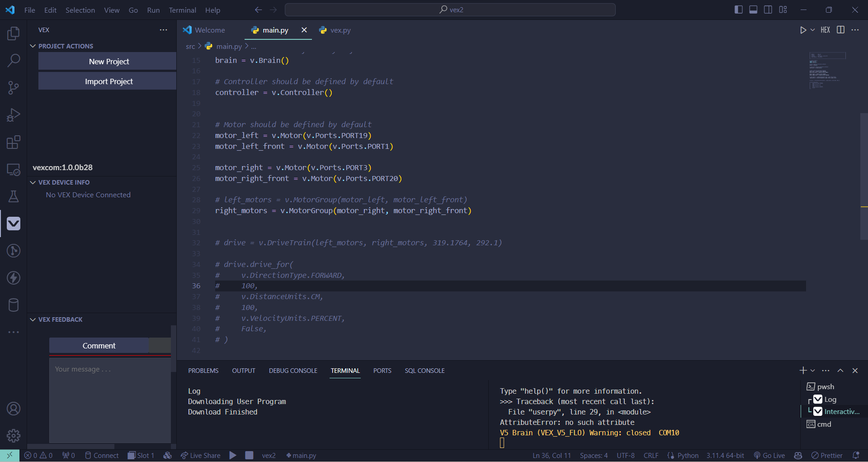Collapse the VEX FEEDBACK section
This screenshot has height=462, width=868.
(x=60, y=319)
